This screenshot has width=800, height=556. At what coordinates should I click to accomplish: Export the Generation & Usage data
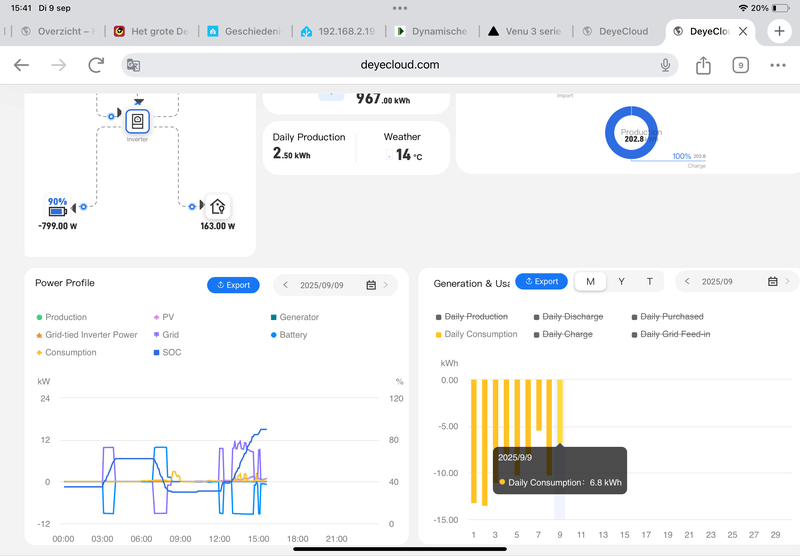tap(541, 282)
